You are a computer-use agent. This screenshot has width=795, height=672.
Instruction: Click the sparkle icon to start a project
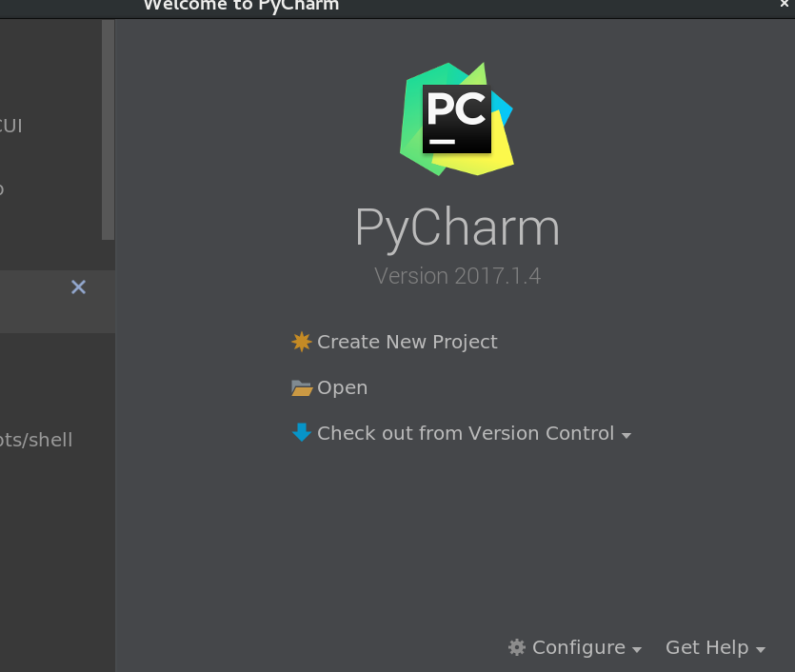[301, 342]
